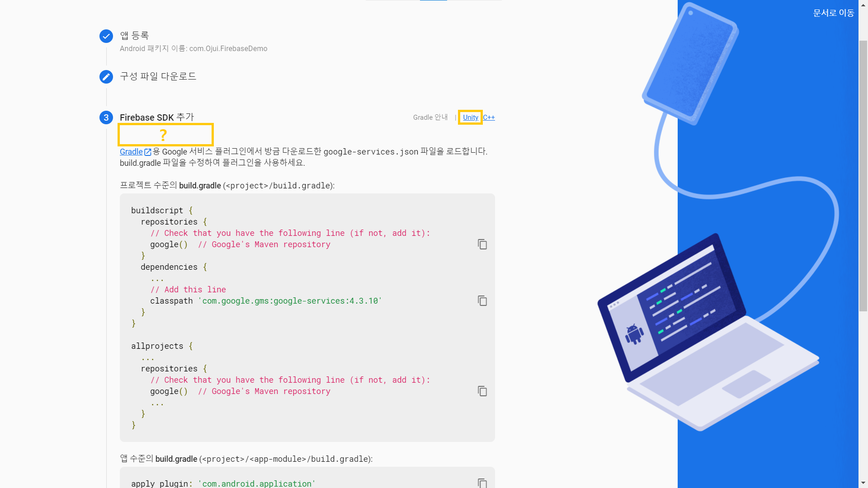Click the scrollbar down arrow

pos(863,483)
